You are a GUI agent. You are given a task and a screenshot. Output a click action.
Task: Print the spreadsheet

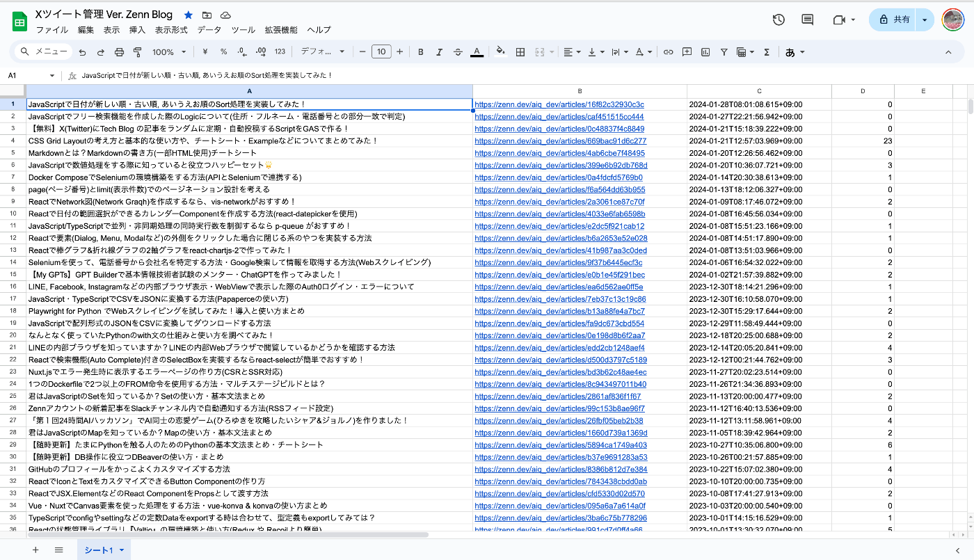click(119, 52)
